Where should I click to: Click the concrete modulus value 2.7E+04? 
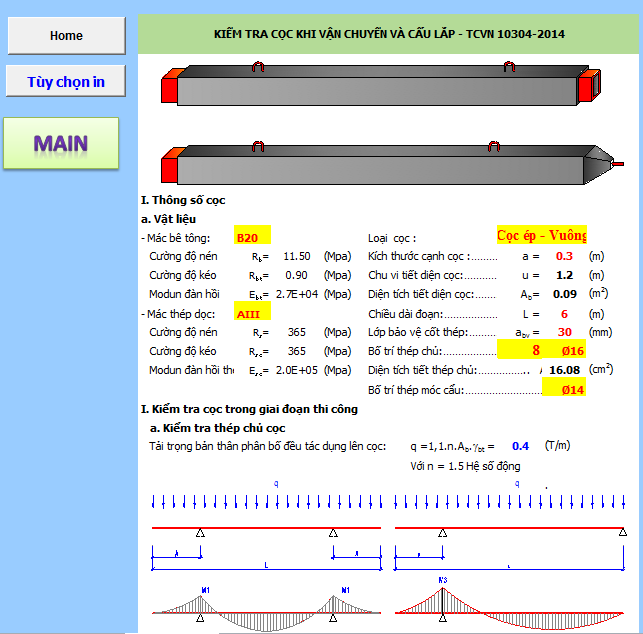pos(296,294)
